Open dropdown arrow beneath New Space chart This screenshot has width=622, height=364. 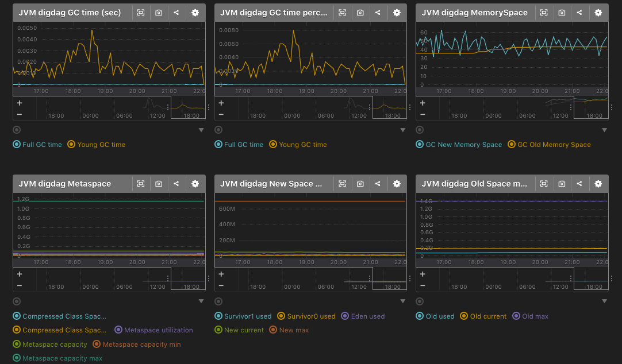click(402, 301)
